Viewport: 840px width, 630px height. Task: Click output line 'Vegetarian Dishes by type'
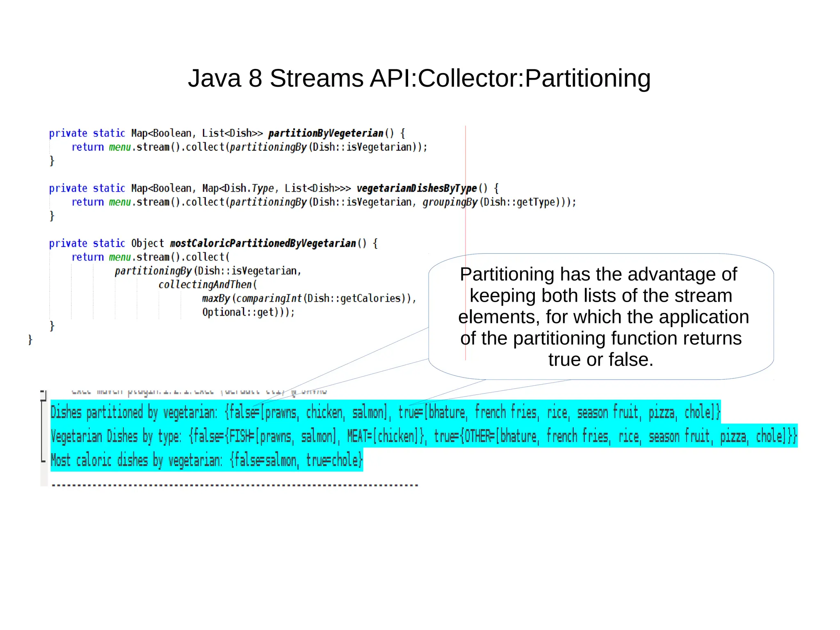tap(424, 436)
